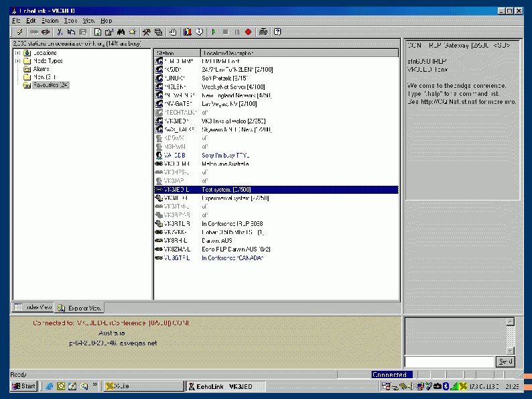This screenshot has width=532, height=399.
Task: Open the Station menu
Action: pos(50,21)
